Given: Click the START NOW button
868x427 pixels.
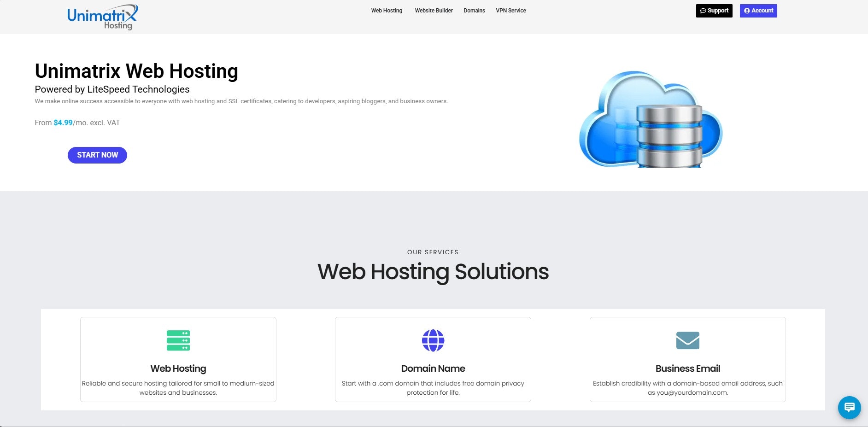Looking at the screenshot, I should pyautogui.click(x=97, y=155).
